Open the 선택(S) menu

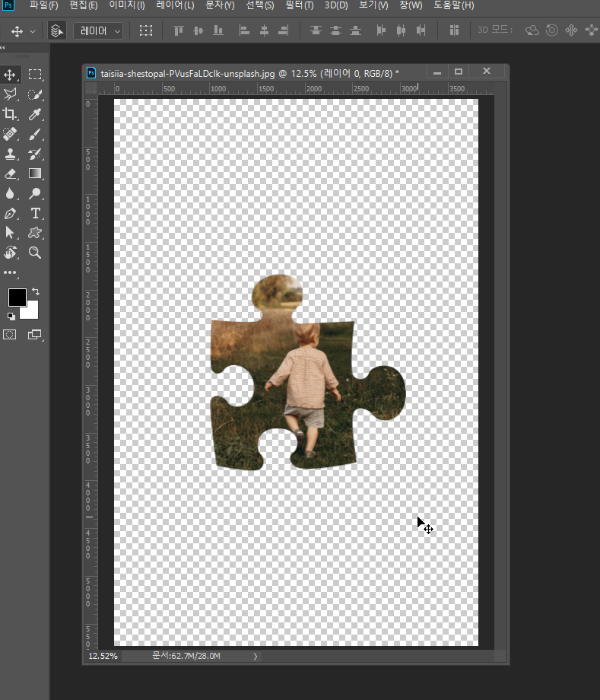coord(260,5)
